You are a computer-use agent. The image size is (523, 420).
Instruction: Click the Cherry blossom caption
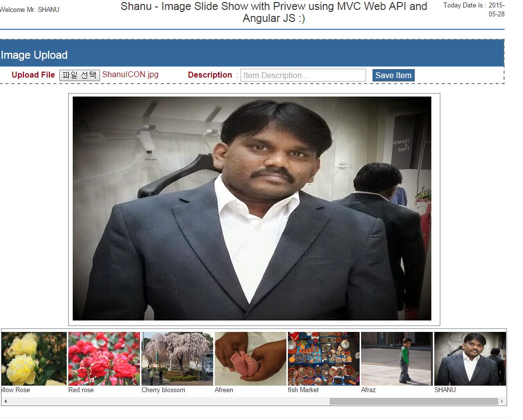coord(163,390)
